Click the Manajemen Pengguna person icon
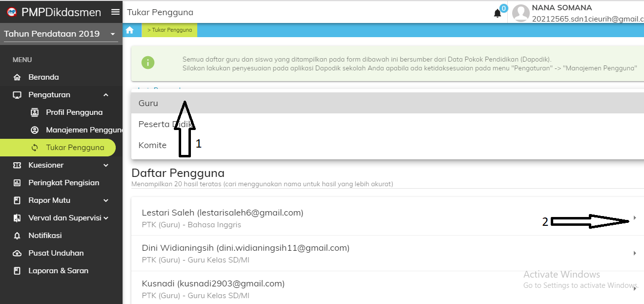Viewport: 644px width, 304px height. coord(35,130)
